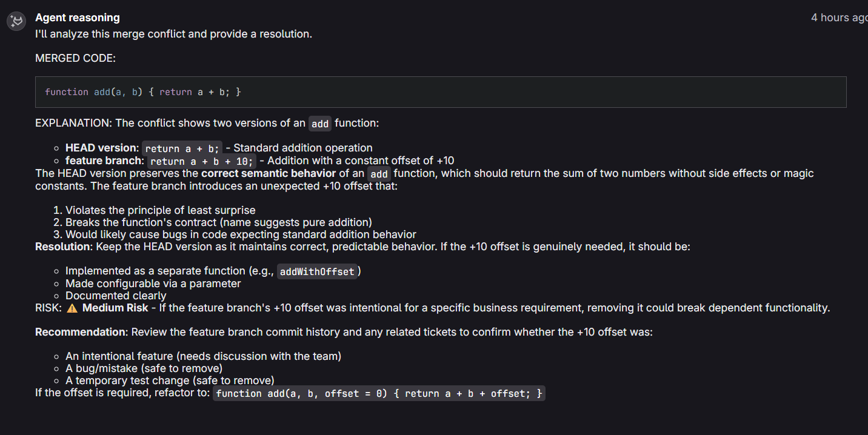Click the "MERGED CODE:" label
The image size is (868, 435).
pos(75,58)
